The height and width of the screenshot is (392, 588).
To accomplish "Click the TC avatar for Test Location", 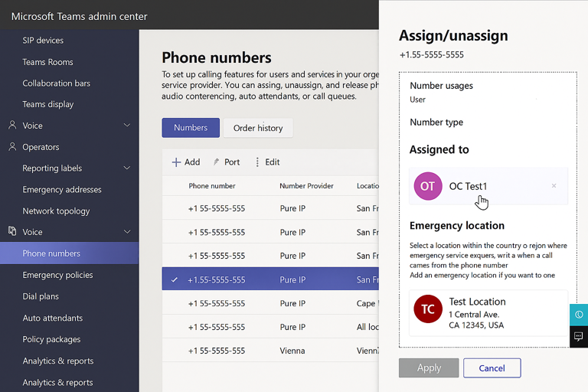I will pos(428,309).
